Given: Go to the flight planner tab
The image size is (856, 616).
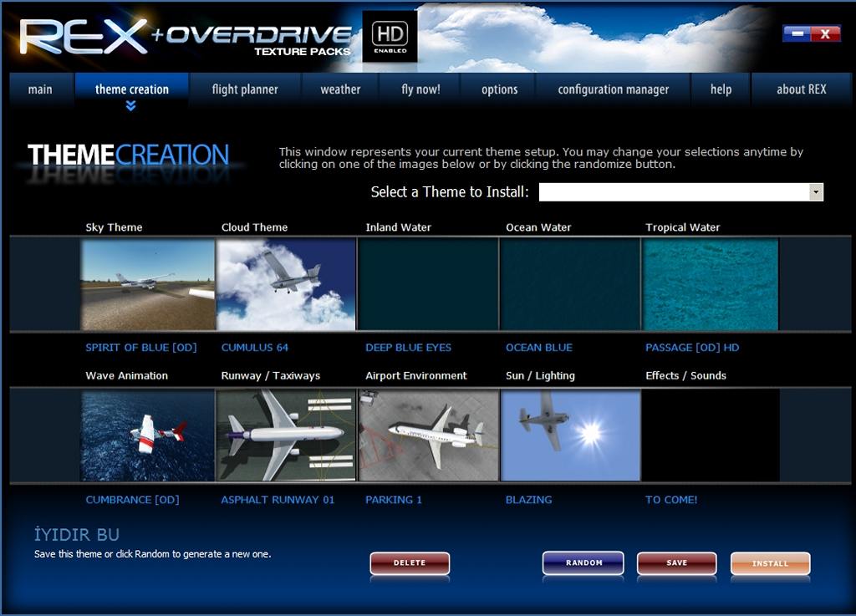Looking at the screenshot, I should pyautogui.click(x=245, y=89).
